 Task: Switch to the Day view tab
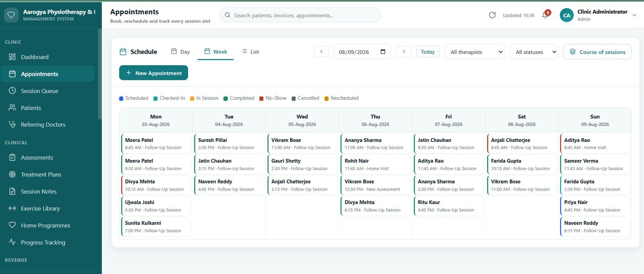tap(180, 52)
